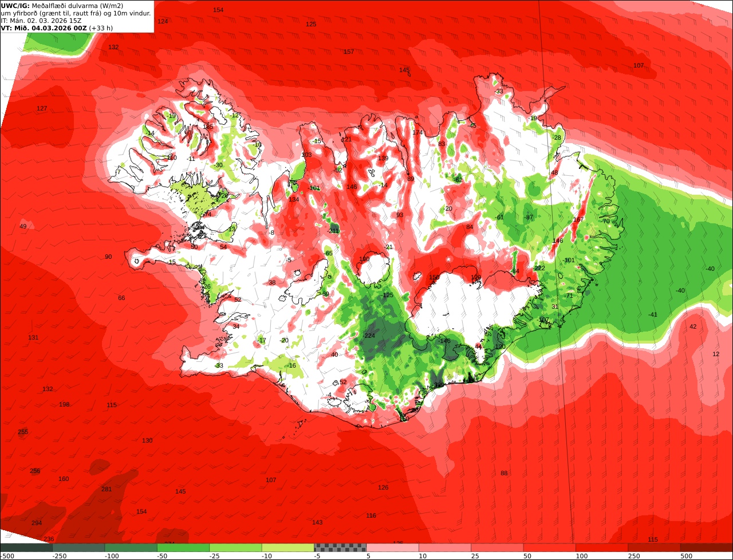The width and height of the screenshot is (733, 560).
Task: Click the map value 126
Action: coord(383,487)
